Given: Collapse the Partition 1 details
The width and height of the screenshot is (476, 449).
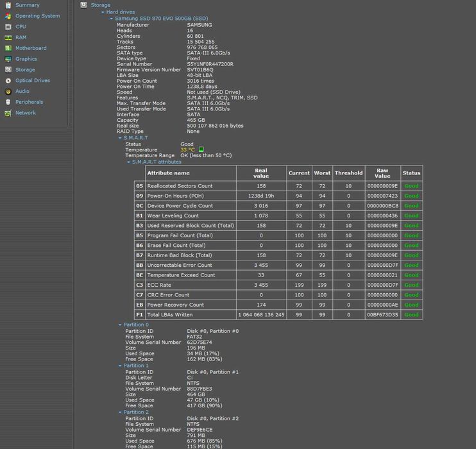Looking at the screenshot, I should point(120,366).
